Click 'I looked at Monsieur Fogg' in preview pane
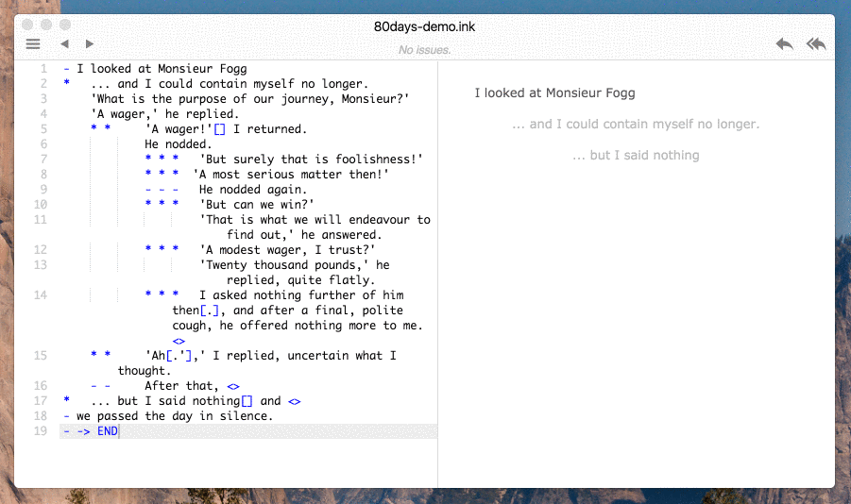The width and height of the screenshot is (851, 504). [554, 93]
